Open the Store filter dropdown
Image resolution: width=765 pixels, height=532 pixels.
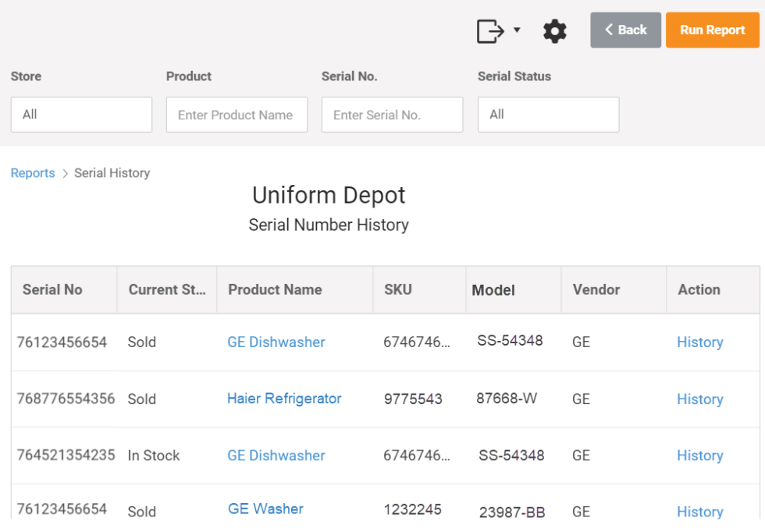point(81,114)
